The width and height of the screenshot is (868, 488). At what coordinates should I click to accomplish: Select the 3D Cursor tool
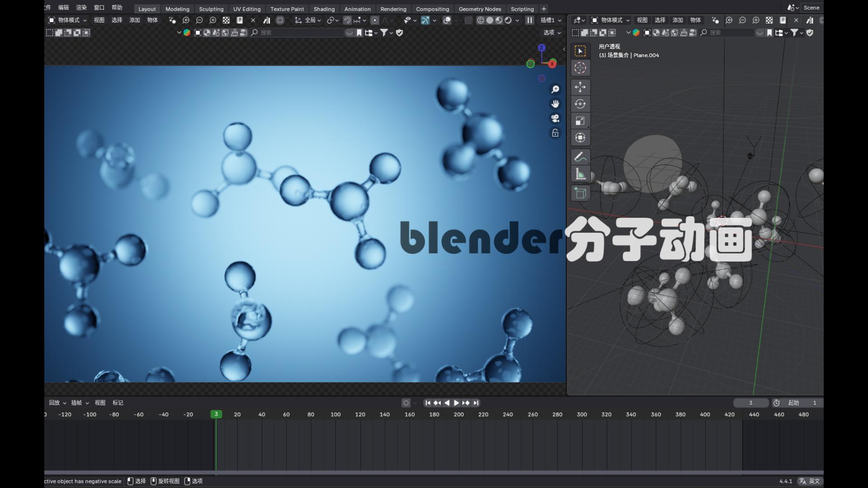tap(580, 68)
